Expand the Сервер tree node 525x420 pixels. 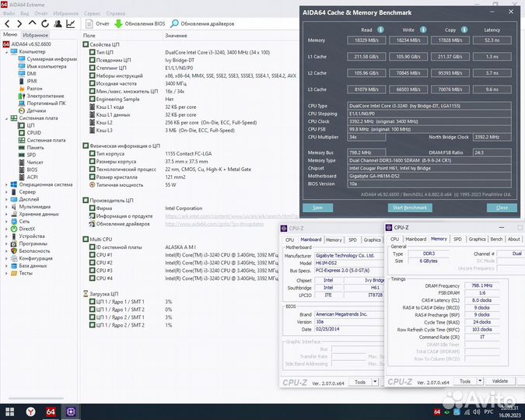pyautogui.click(x=6, y=192)
